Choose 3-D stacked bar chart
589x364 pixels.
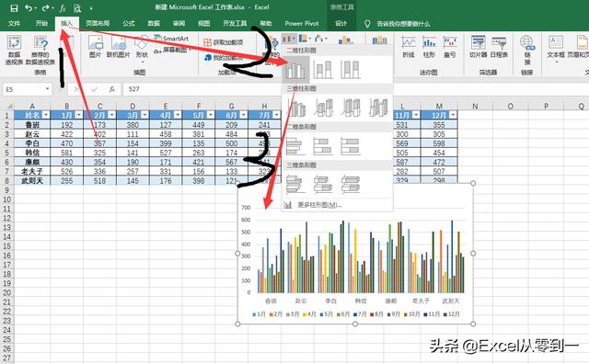click(x=323, y=184)
